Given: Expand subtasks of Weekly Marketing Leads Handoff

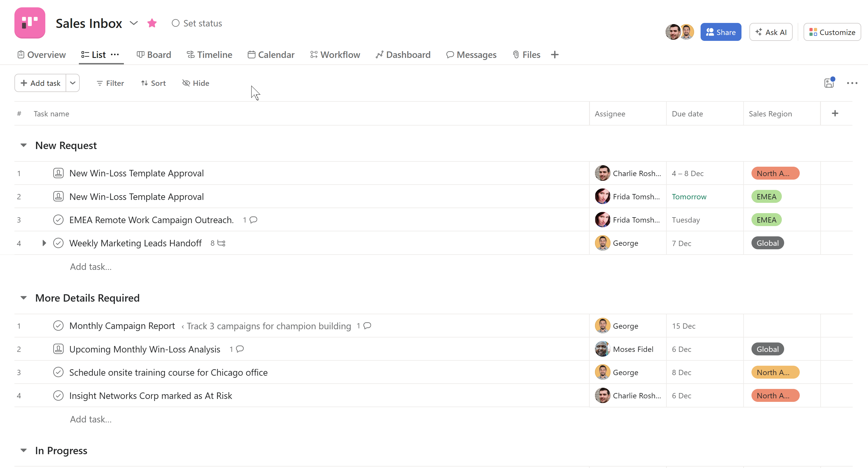Looking at the screenshot, I should (x=44, y=243).
